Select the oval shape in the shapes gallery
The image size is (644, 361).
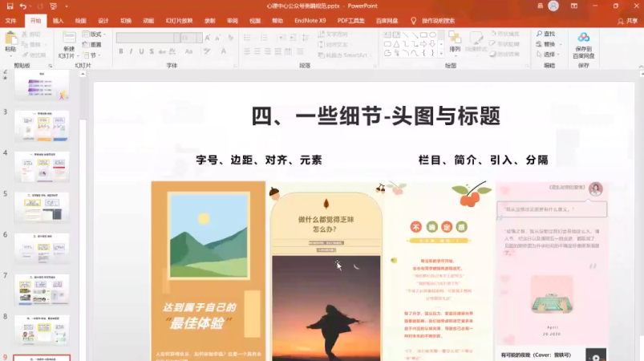click(x=432, y=35)
